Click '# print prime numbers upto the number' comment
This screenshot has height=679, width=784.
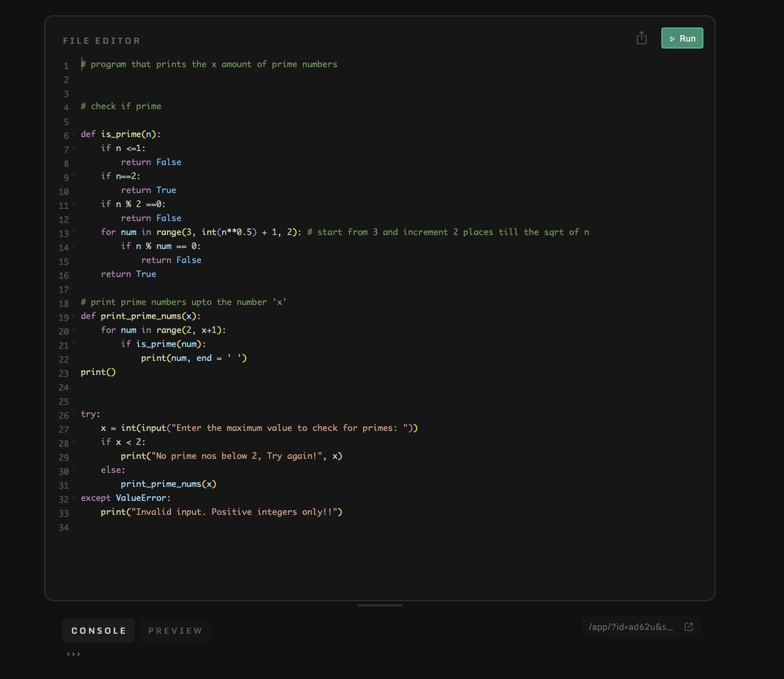point(184,302)
